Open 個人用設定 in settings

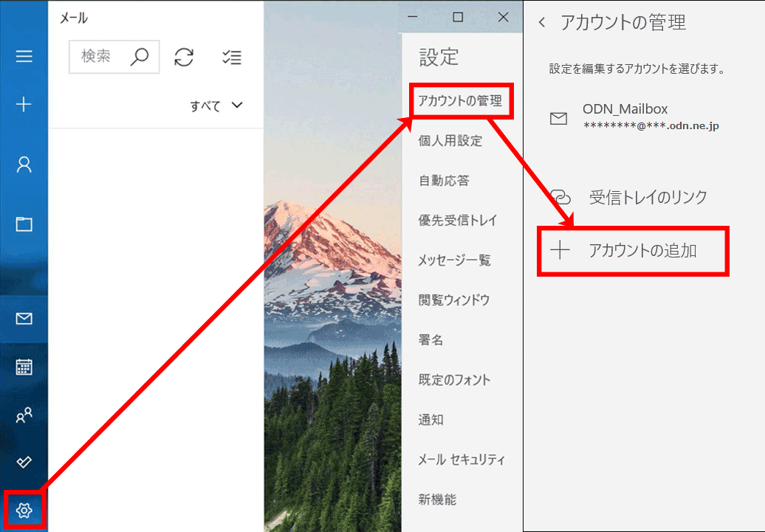(x=450, y=141)
